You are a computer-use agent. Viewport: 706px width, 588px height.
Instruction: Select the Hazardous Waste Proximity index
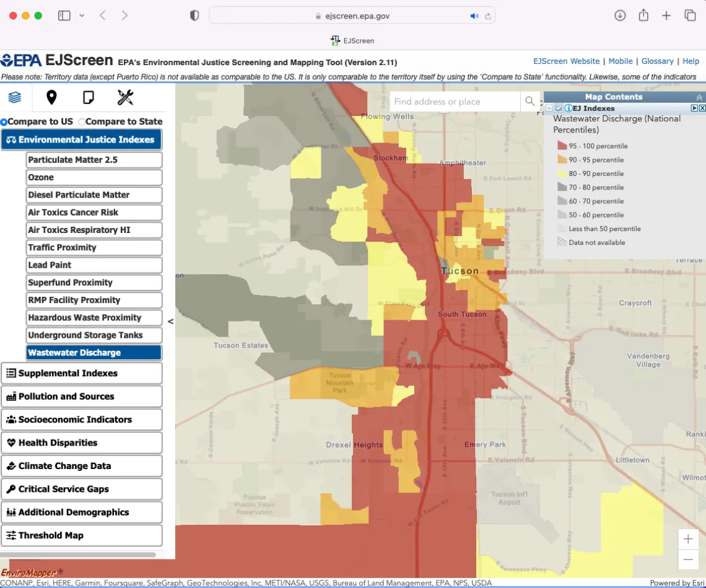(94, 318)
